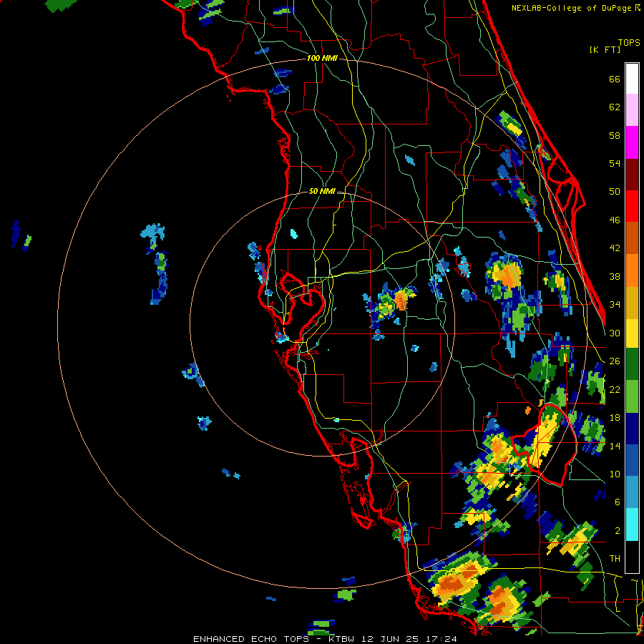
Task: Click the 6 value on the legend
Action: [x=618, y=502]
